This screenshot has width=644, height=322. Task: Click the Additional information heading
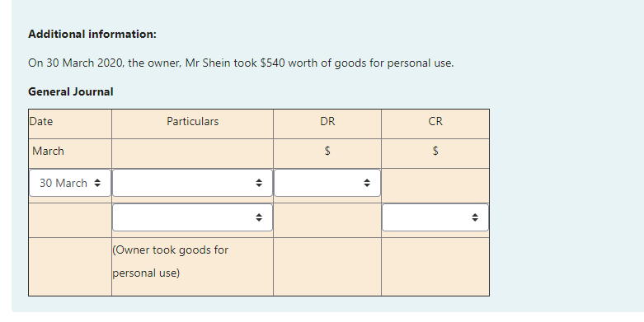(92, 34)
